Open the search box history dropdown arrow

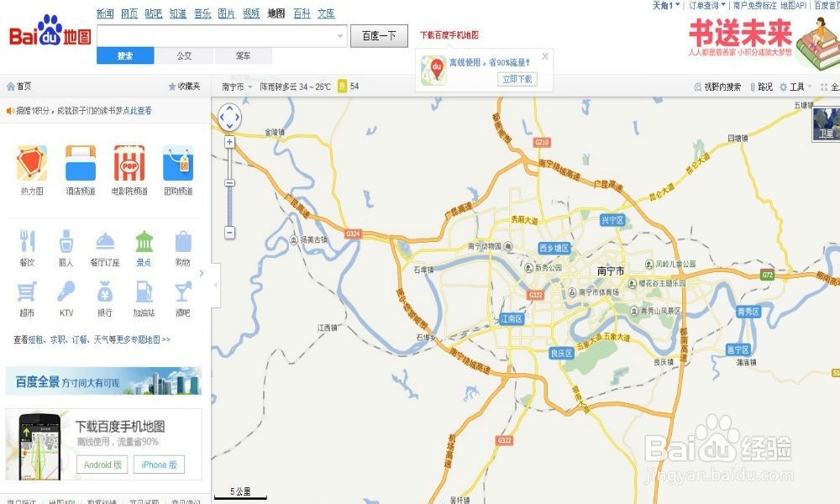tap(340, 36)
